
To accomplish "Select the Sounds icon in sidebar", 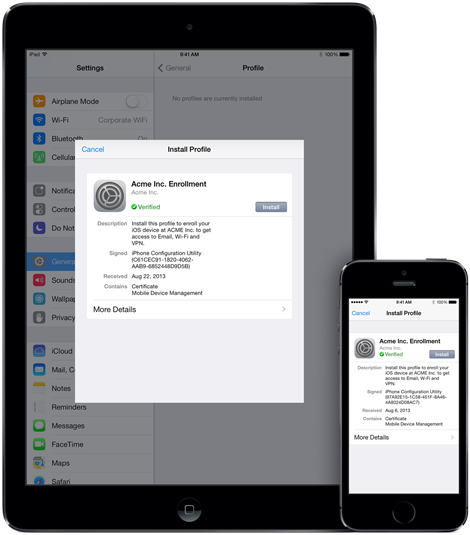I will (39, 280).
